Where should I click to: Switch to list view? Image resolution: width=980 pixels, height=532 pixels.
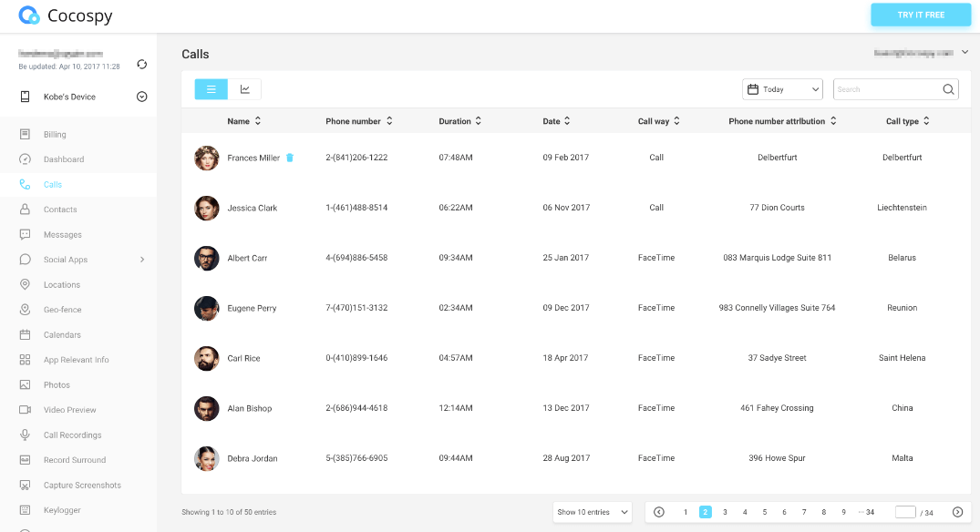tap(211, 89)
